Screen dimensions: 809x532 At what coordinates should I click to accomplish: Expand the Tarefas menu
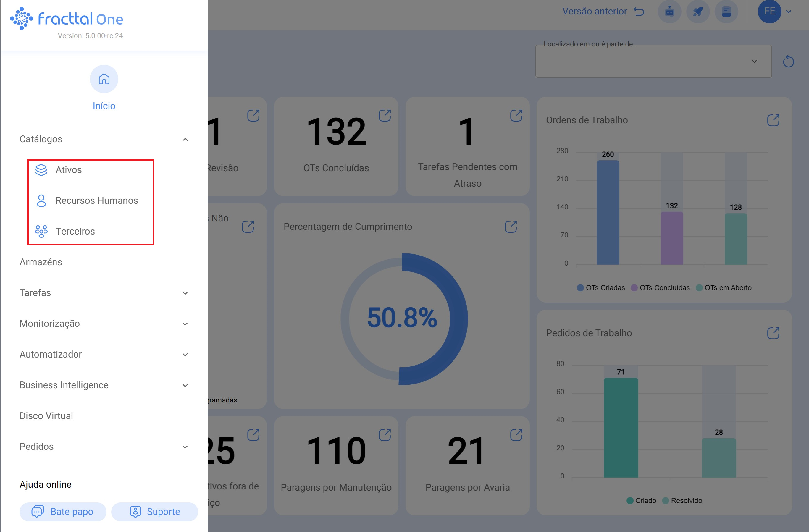pos(185,293)
